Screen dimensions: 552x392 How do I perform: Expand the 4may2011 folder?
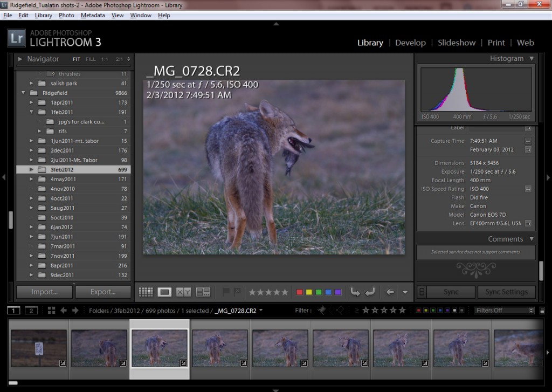(31, 178)
